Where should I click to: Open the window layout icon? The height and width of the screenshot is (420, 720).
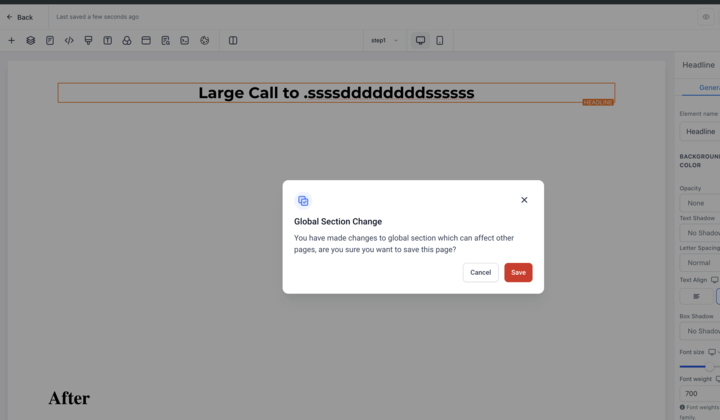click(x=146, y=40)
